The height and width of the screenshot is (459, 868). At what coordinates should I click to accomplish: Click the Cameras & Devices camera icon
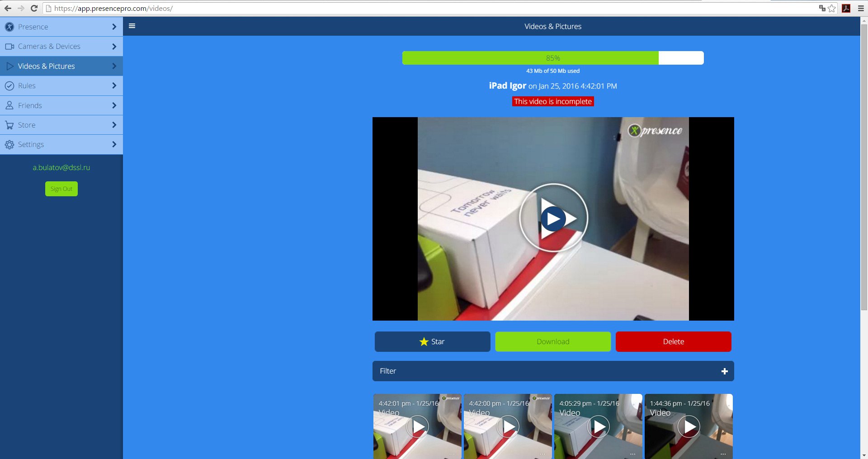click(9, 47)
